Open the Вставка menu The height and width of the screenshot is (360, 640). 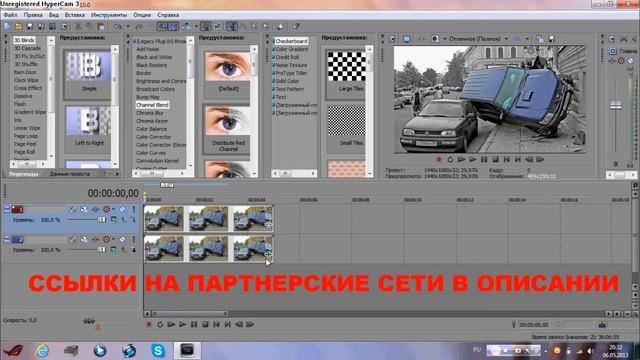point(75,15)
